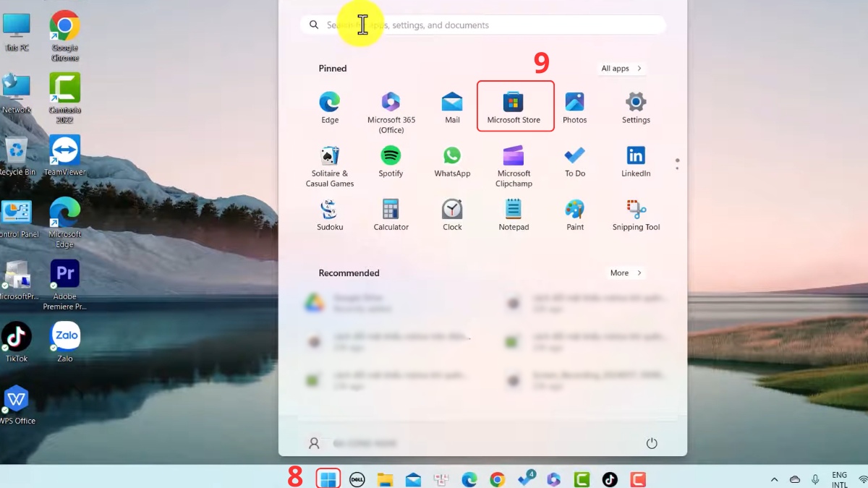This screenshot has height=488, width=868.
Task: Open File Explorer on taskbar
Action: click(x=385, y=479)
